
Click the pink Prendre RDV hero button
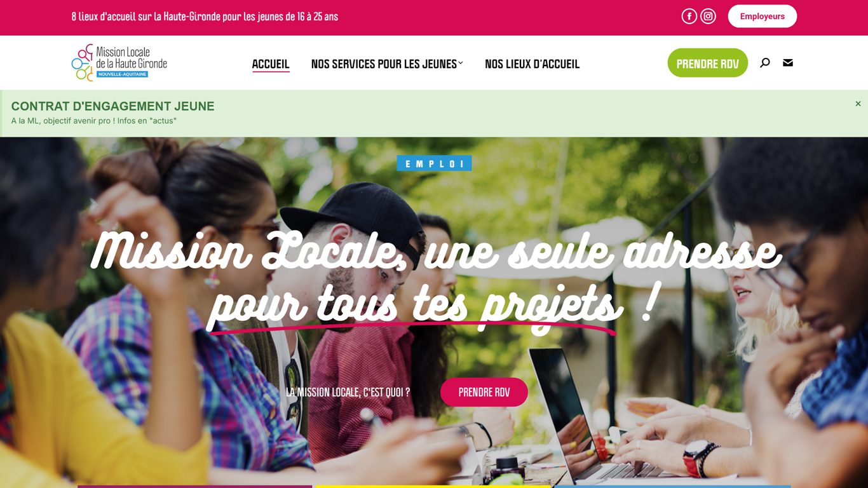click(x=484, y=392)
